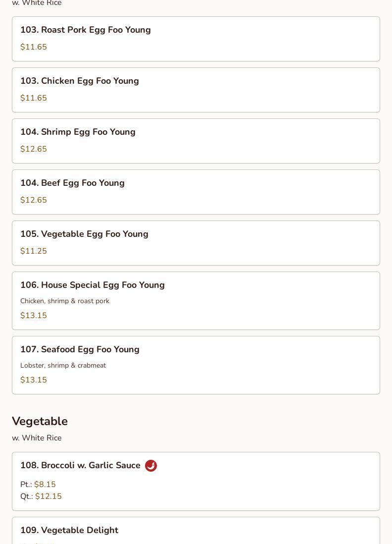Click the $12.65 price under Shrimp Egg Foo Young
Image resolution: width=392 pixels, height=544 pixels.
pos(34,149)
